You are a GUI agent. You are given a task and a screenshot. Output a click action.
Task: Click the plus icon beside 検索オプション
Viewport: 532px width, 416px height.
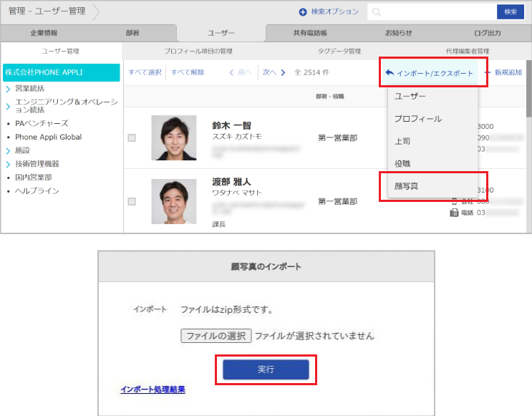coord(302,12)
